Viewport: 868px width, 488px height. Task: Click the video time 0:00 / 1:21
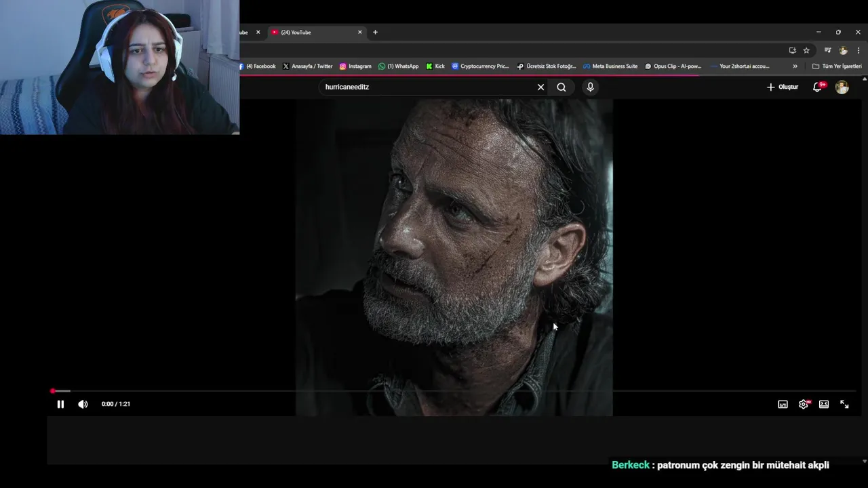click(x=116, y=404)
